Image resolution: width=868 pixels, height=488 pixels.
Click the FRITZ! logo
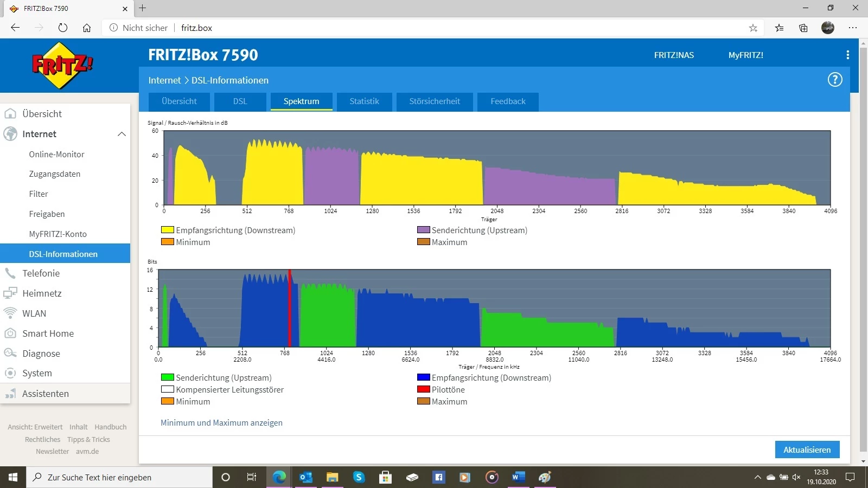pyautogui.click(x=63, y=66)
